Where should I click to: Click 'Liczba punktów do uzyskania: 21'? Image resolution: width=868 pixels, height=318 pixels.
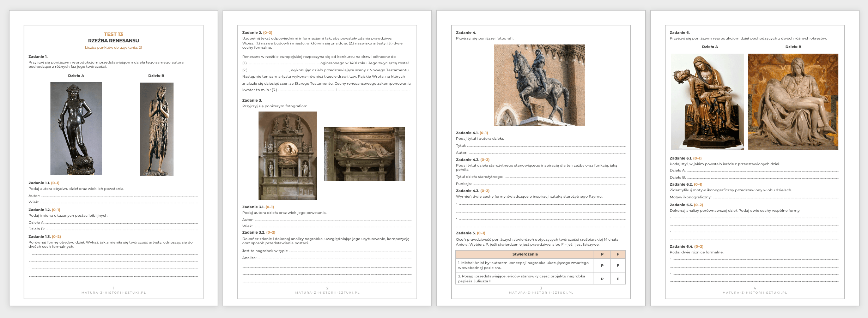coord(114,48)
